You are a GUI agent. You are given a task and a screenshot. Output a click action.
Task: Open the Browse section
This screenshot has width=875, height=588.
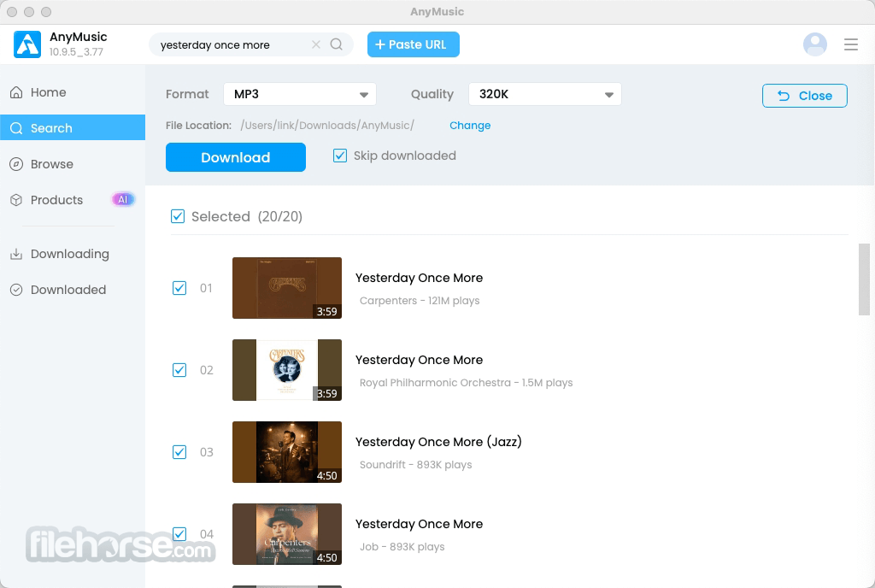(73, 164)
